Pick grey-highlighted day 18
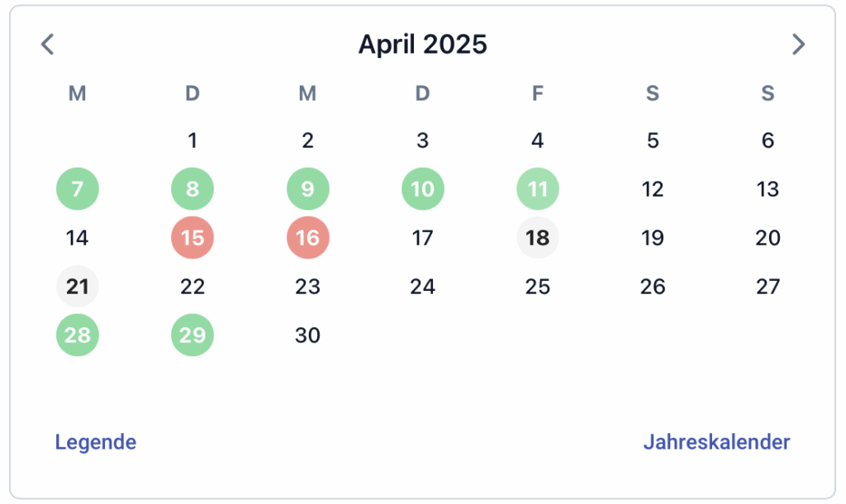Screen dimensions: 846x504 (x=538, y=237)
